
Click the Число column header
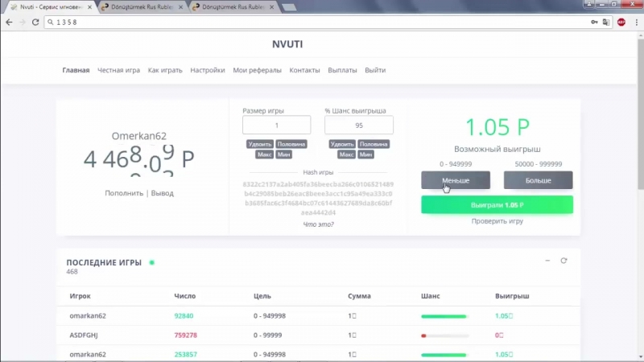coord(185,296)
